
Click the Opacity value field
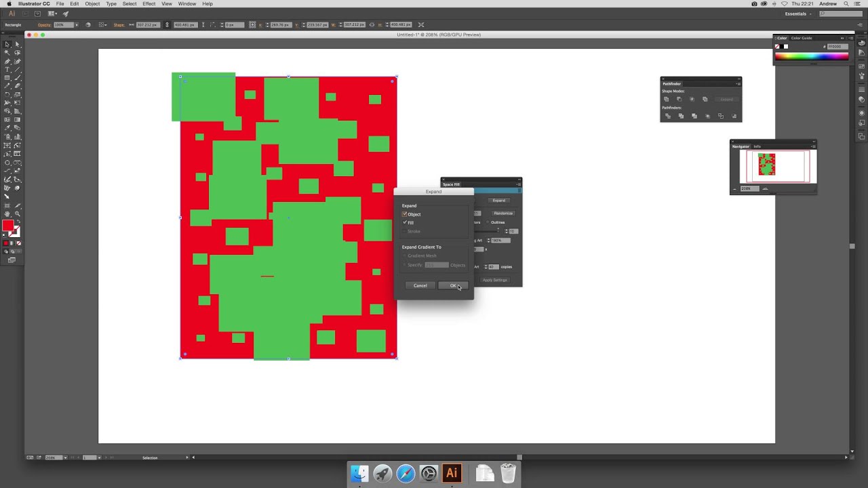(63, 24)
